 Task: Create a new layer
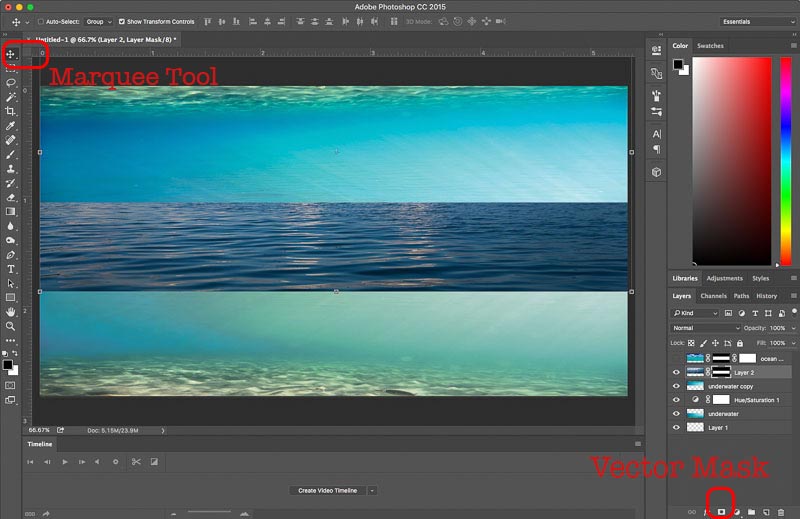pos(766,512)
